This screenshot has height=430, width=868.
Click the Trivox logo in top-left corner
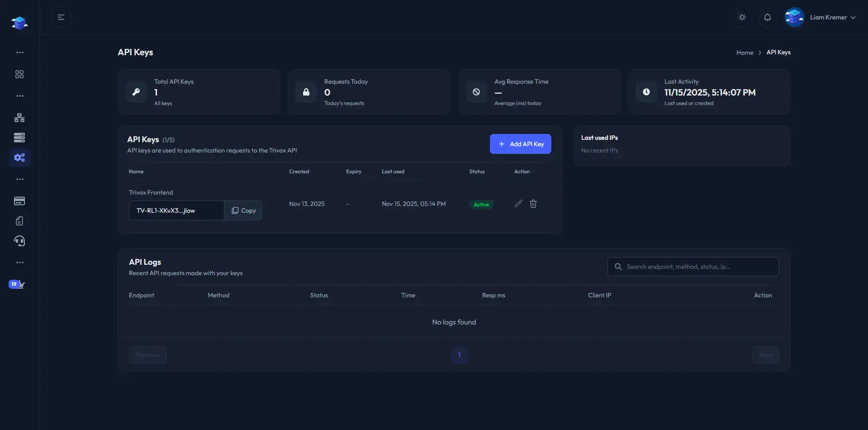[19, 23]
